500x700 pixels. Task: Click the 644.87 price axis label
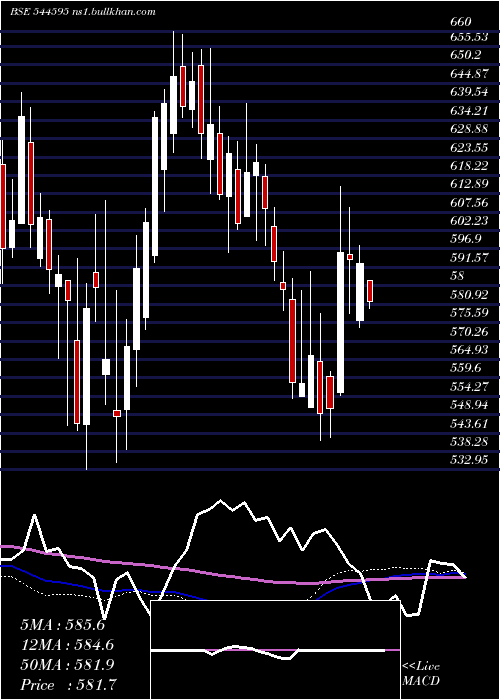tap(469, 74)
